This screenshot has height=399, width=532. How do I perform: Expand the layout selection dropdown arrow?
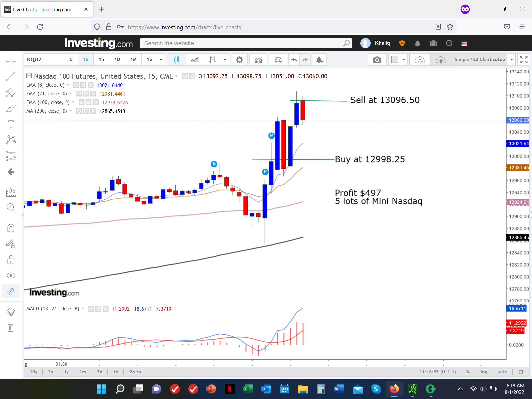pyautogui.click(x=404, y=60)
